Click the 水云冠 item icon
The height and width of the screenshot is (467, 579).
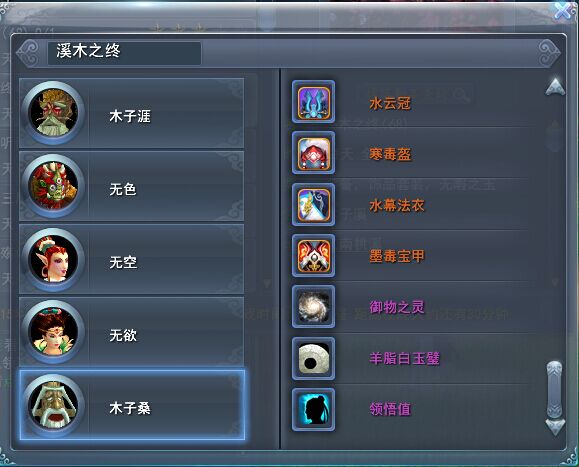tap(314, 102)
